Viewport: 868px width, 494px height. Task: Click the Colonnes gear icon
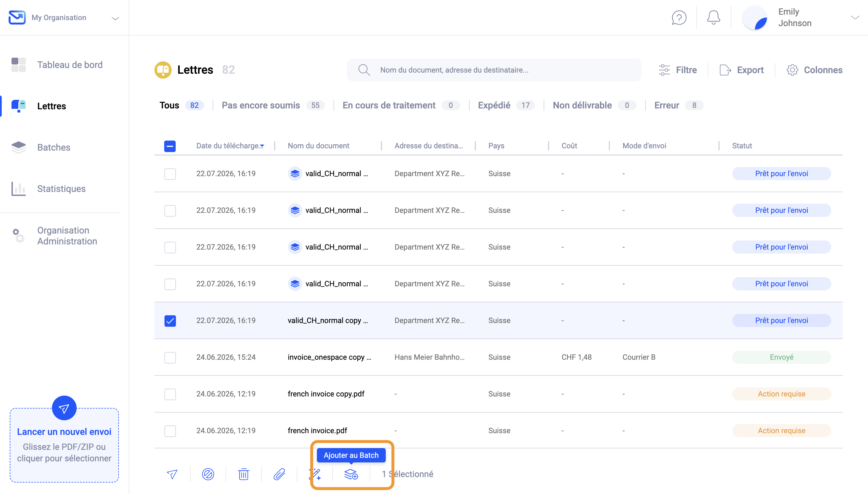[792, 70]
